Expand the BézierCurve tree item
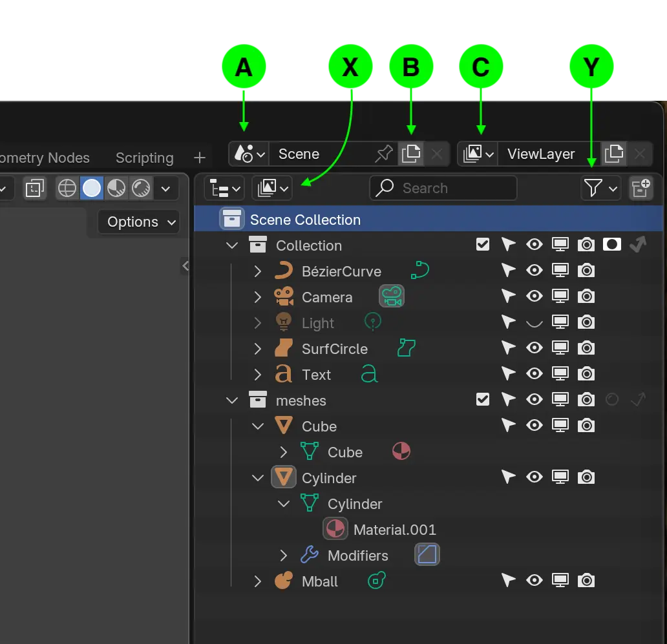Image resolution: width=667 pixels, height=644 pixels. click(x=258, y=271)
